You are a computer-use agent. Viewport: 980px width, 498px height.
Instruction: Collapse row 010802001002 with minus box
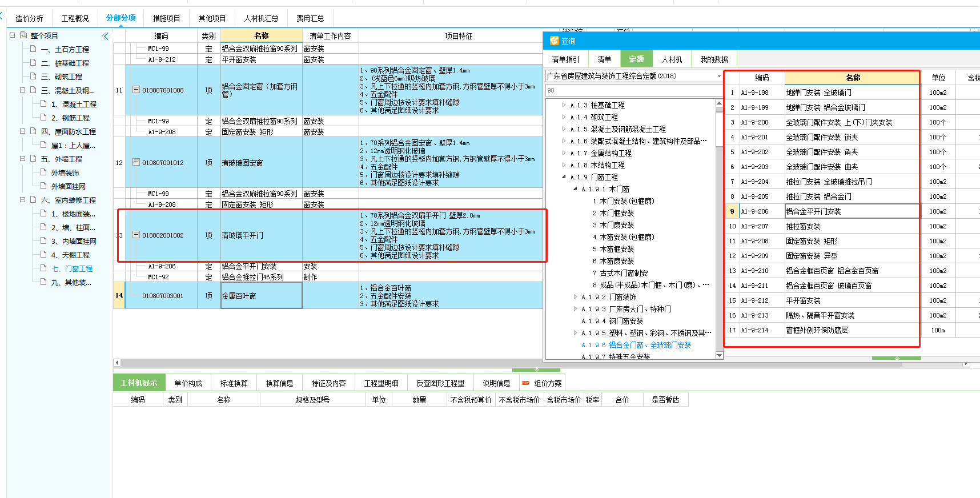pyautogui.click(x=136, y=235)
